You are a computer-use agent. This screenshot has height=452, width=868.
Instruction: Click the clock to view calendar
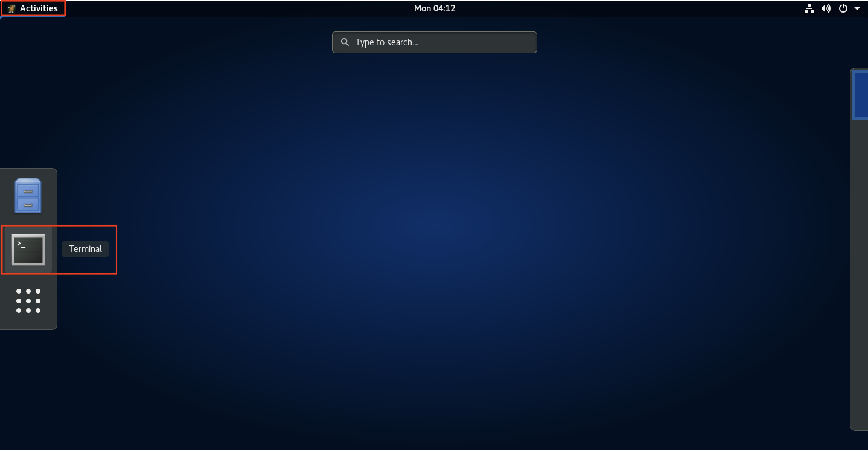[x=434, y=8]
